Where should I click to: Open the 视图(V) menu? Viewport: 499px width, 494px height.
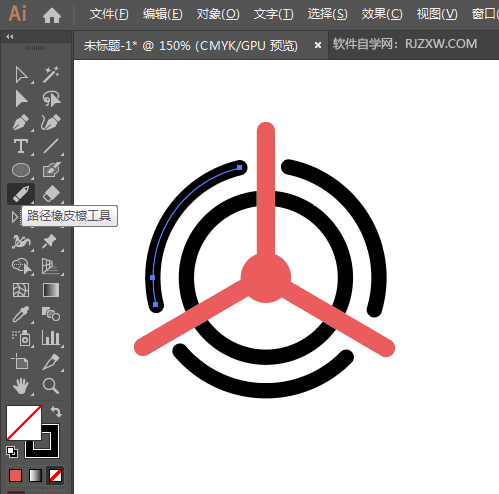(437, 14)
